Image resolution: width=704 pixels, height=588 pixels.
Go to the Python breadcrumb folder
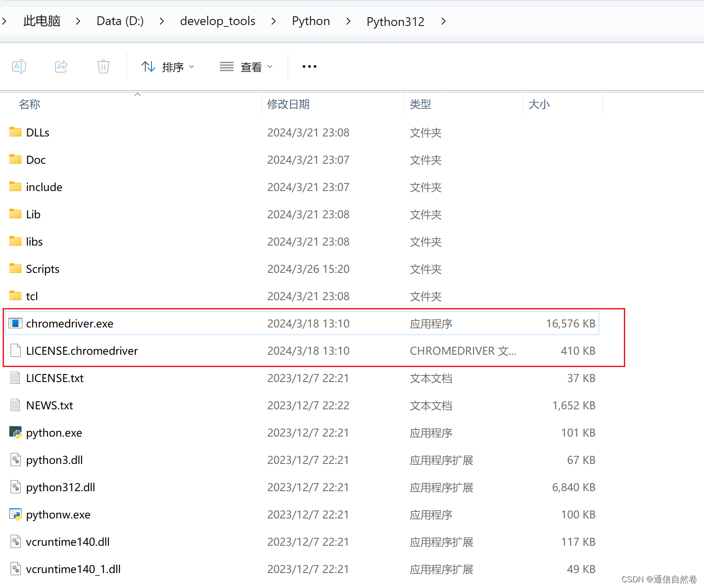(311, 21)
